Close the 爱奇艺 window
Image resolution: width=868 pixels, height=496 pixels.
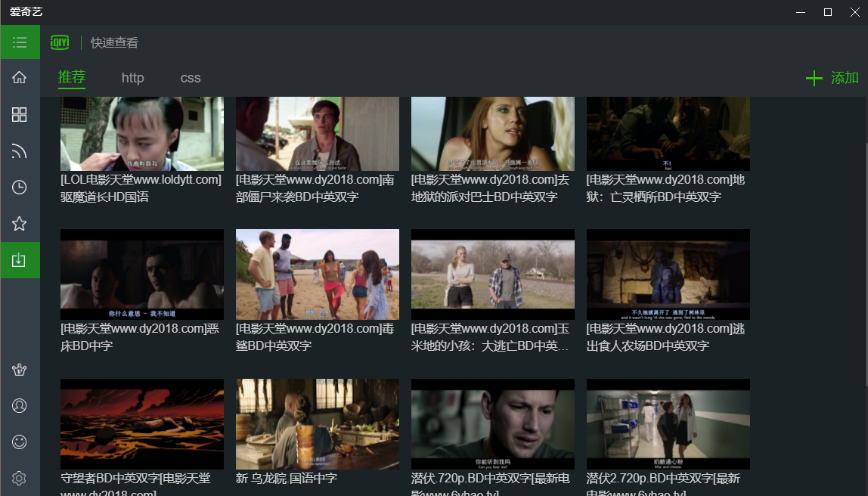coord(854,12)
